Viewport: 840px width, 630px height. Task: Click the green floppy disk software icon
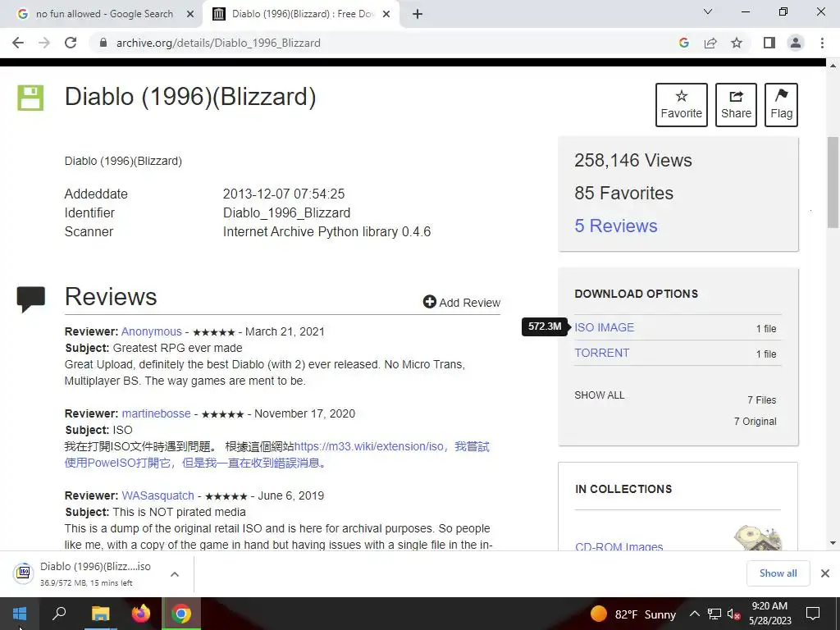point(30,98)
